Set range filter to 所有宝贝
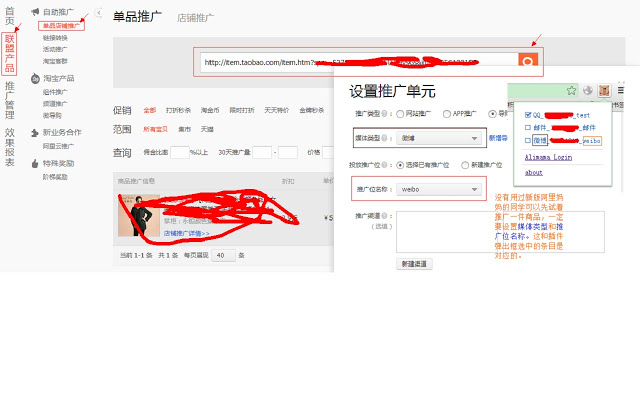Image resolution: width=640 pixels, height=400 pixels. coord(155,129)
